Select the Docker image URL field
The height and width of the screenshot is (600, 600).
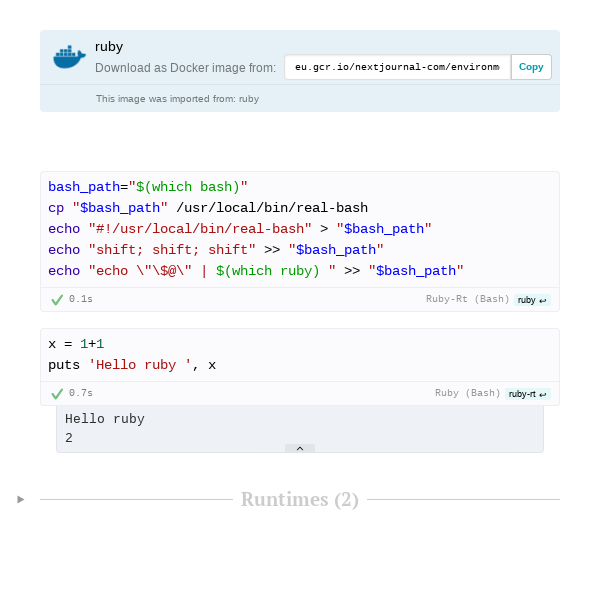pyautogui.click(x=398, y=67)
